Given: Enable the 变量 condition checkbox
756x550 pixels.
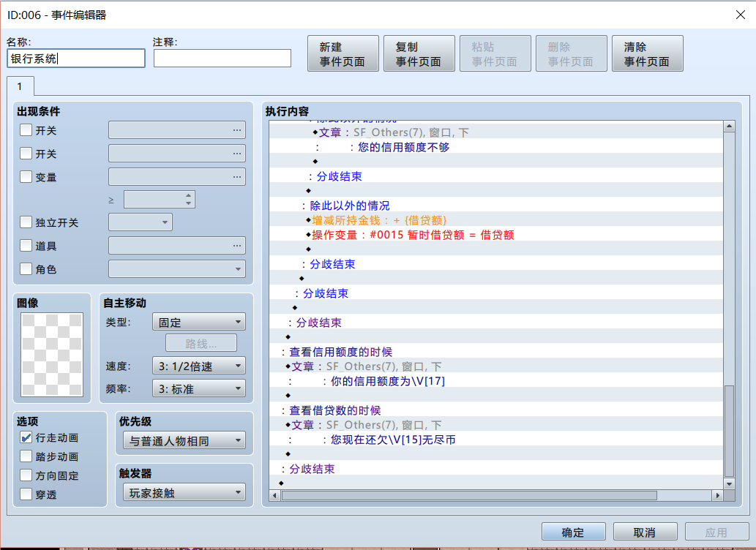Looking at the screenshot, I should [x=26, y=176].
